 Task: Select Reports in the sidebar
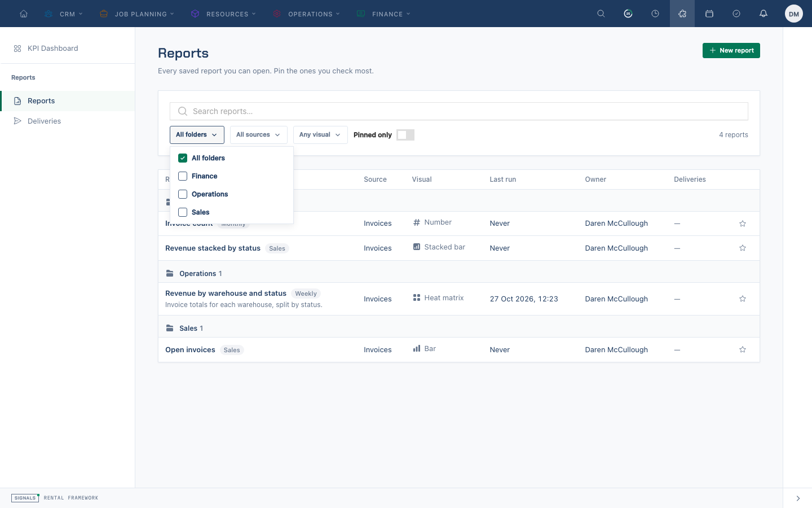tap(67, 101)
